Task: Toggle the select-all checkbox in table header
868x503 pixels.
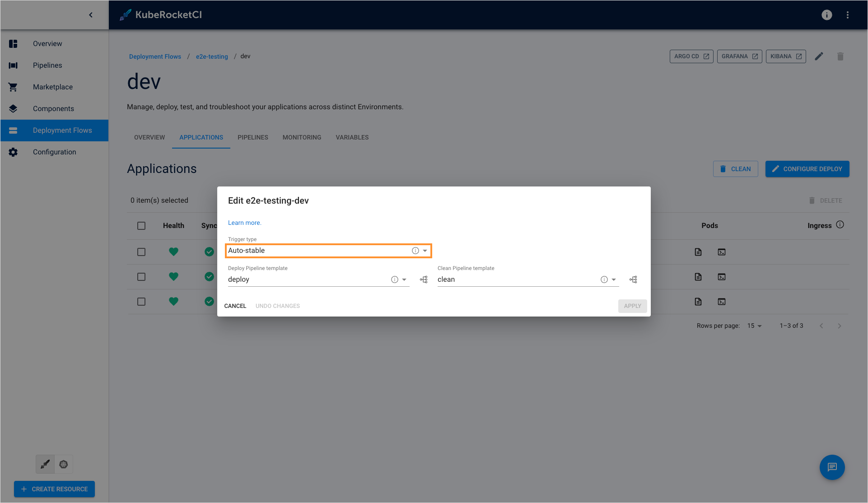Action: click(141, 226)
